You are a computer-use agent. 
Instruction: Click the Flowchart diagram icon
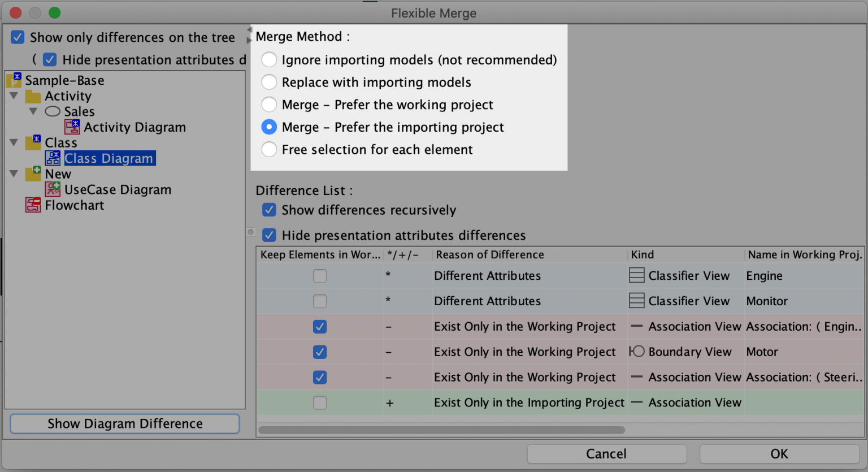pyautogui.click(x=33, y=205)
